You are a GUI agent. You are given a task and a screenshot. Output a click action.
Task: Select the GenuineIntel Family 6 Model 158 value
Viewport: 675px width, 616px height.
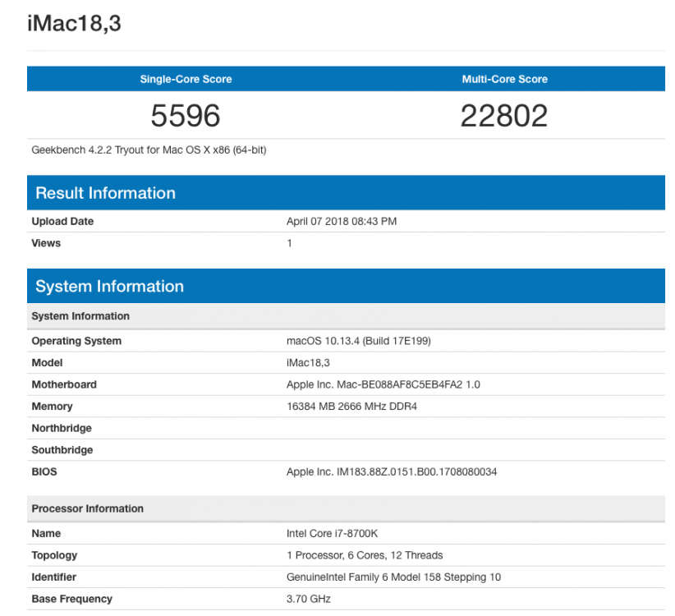[x=394, y=577]
